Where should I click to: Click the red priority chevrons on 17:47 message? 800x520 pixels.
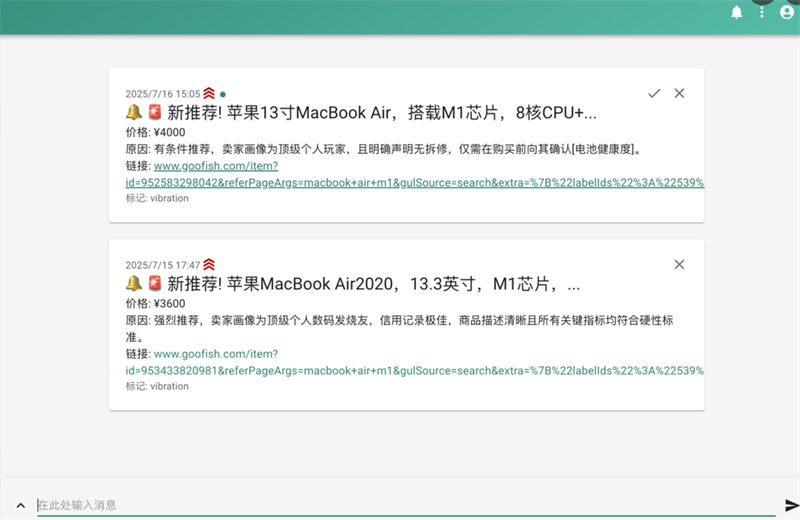(x=209, y=264)
